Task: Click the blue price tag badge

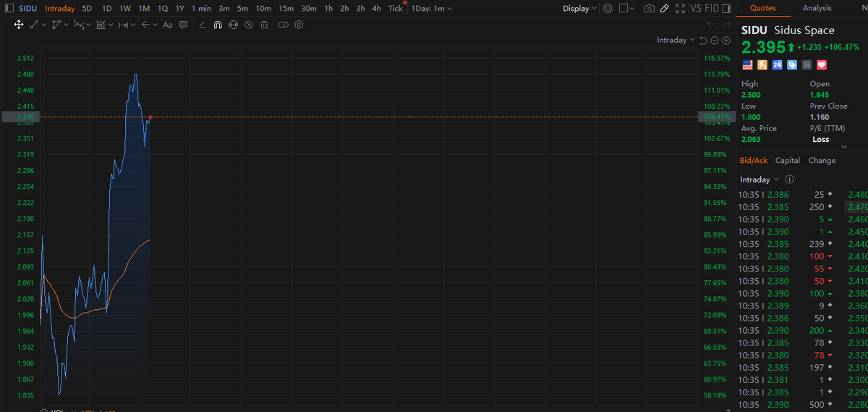Action: point(792,65)
